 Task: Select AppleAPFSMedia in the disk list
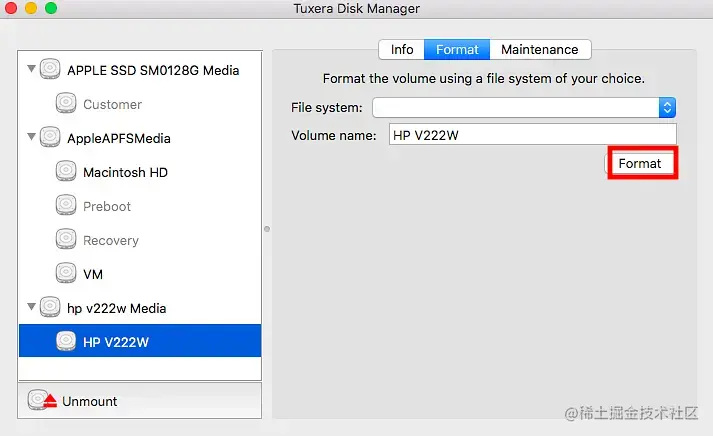click(x=119, y=138)
